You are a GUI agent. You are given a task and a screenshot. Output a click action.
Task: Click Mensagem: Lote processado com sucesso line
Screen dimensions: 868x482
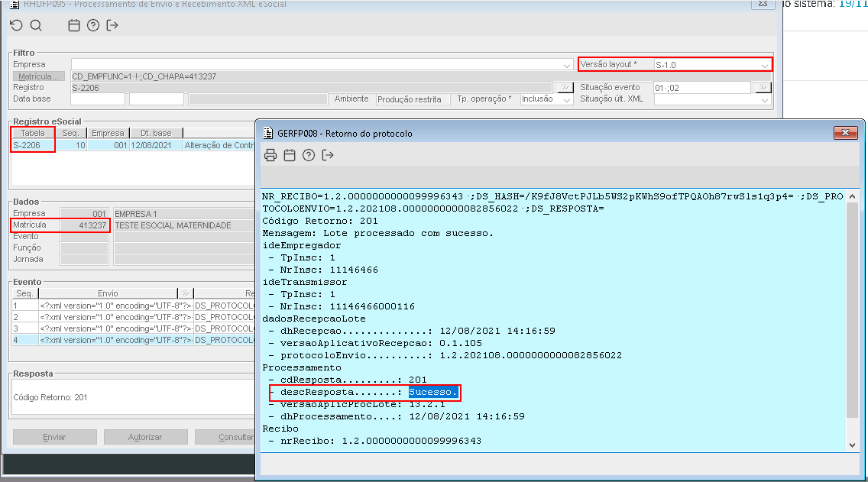point(377,233)
